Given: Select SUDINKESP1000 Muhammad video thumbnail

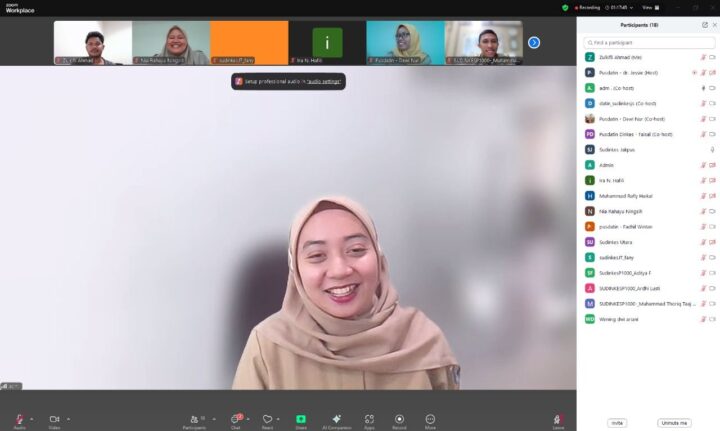Looking at the screenshot, I should (x=484, y=43).
